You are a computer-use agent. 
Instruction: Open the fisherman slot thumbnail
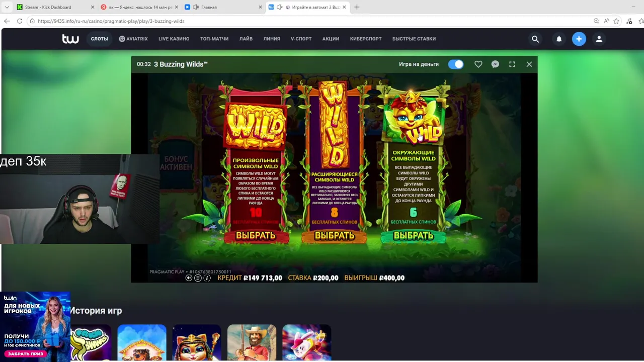coord(252,342)
